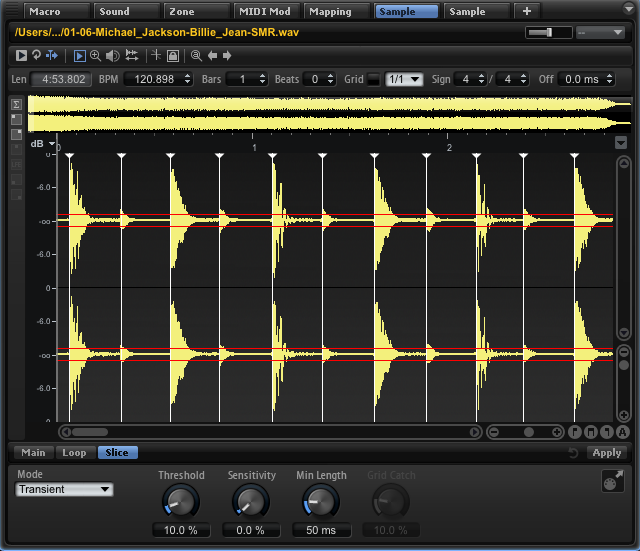The image size is (640, 551).
Task: Click the Play Sample icon in toolbar
Action: (21, 56)
